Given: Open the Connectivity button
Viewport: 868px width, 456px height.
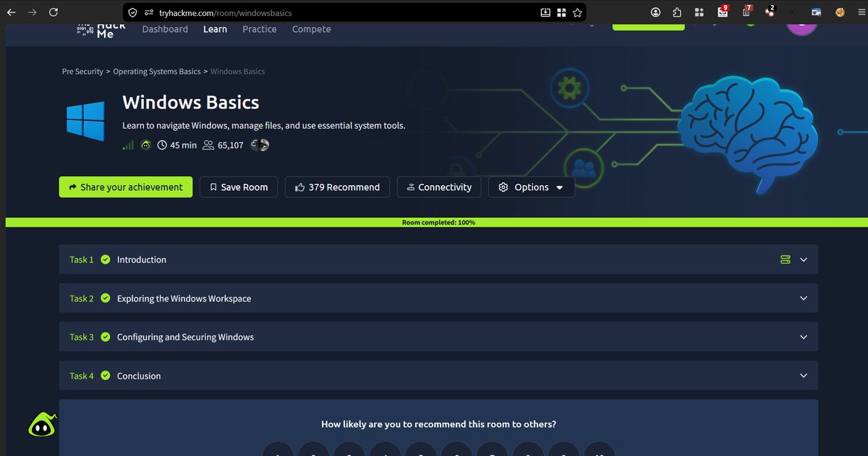Looking at the screenshot, I should 439,187.
